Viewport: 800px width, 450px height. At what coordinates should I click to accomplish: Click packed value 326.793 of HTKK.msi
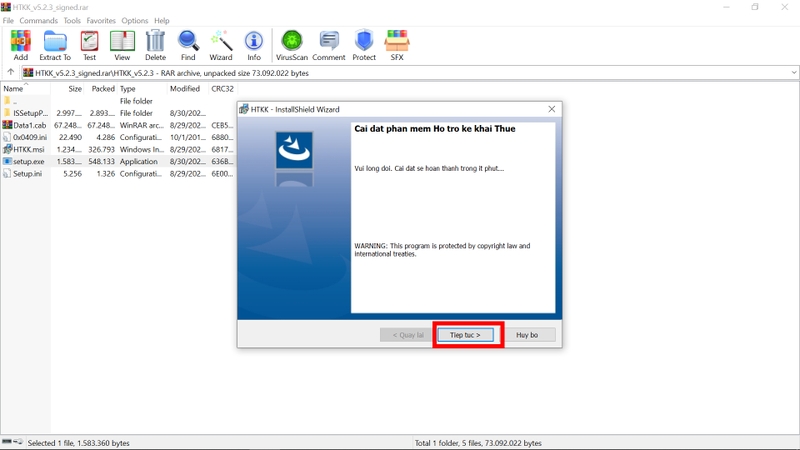[x=101, y=149]
